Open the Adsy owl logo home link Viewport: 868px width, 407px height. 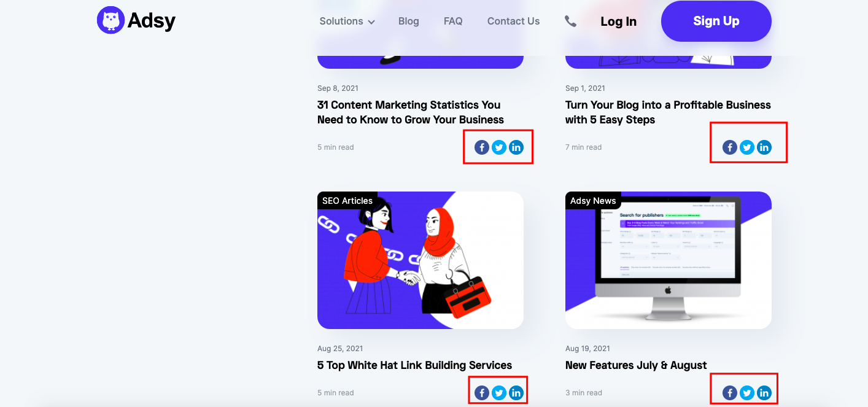tap(136, 20)
